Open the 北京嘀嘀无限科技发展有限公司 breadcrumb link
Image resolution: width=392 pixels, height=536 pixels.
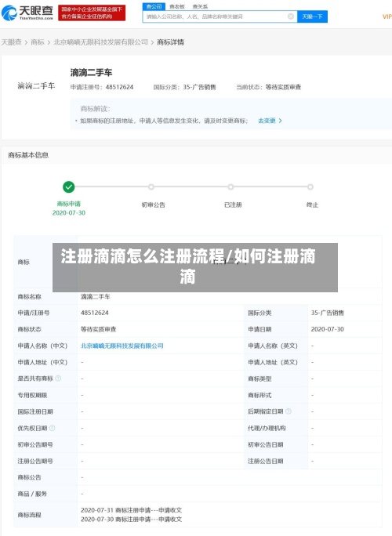coord(101,42)
